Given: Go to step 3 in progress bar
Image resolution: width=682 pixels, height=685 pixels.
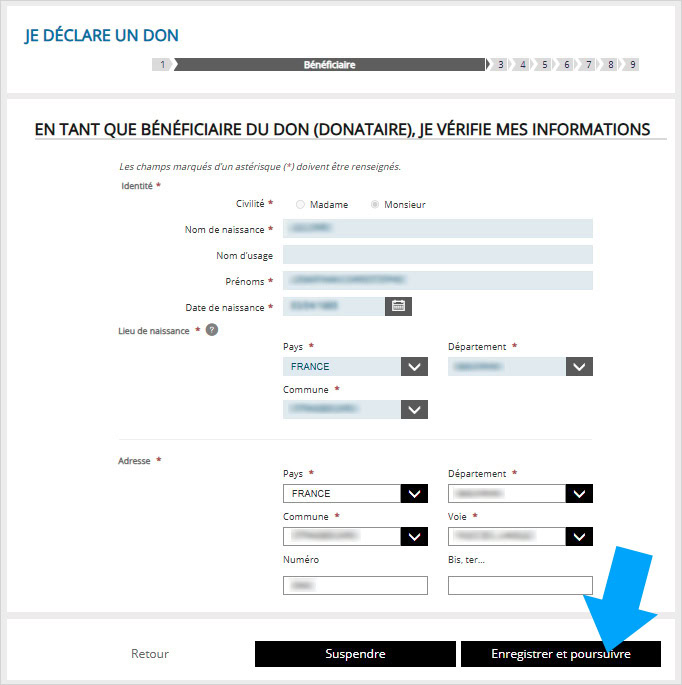Looking at the screenshot, I should pyautogui.click(x=500, y=65).
